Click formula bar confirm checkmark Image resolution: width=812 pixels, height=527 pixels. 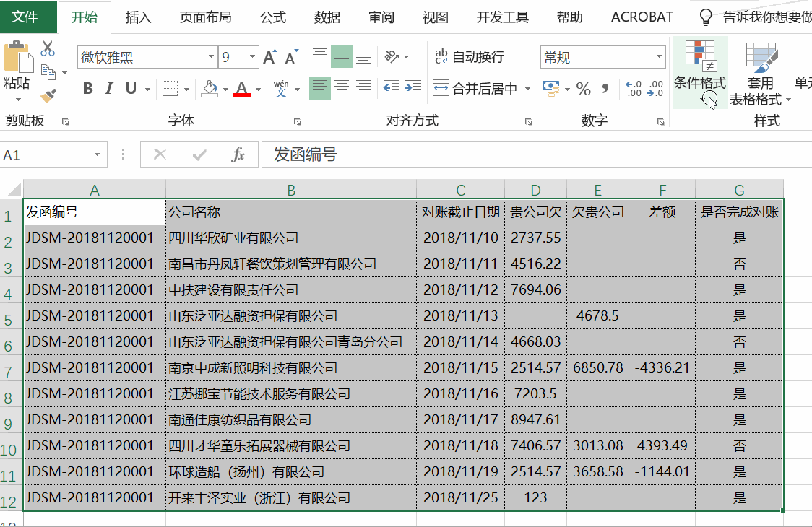(x=199, y=154)
